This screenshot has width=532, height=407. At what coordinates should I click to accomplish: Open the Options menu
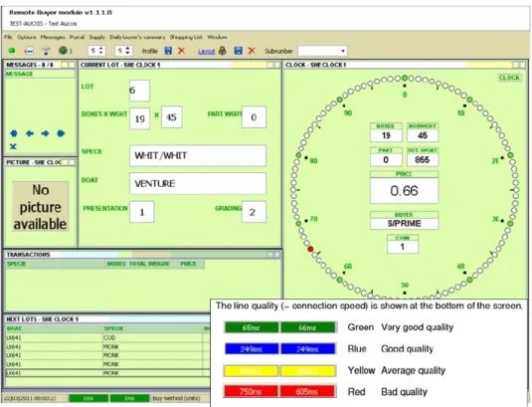click(x=26, y=37)
